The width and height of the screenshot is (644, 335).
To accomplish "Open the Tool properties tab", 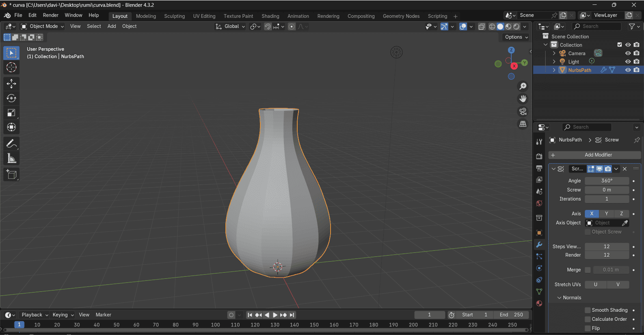I will [539, 142].
